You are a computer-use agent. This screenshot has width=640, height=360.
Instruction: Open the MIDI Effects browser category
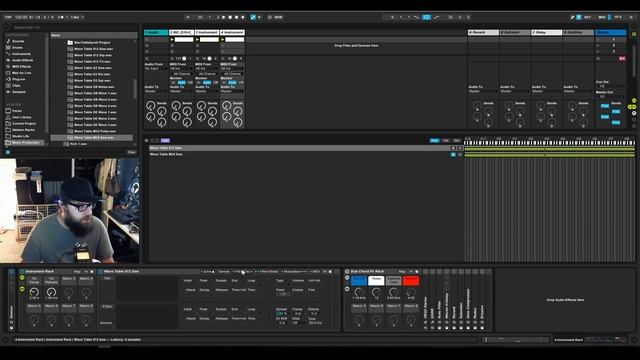[x=21, y=67]
